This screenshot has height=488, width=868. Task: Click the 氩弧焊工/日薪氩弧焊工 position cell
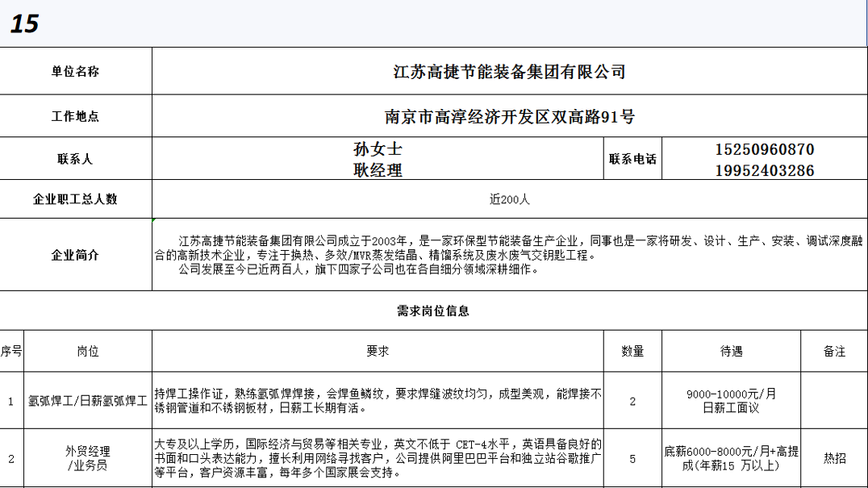point(87,400)
